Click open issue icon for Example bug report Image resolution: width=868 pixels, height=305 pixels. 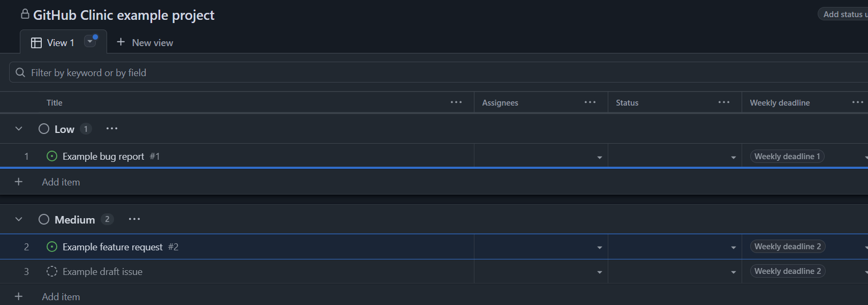click(x=52, y=156)
